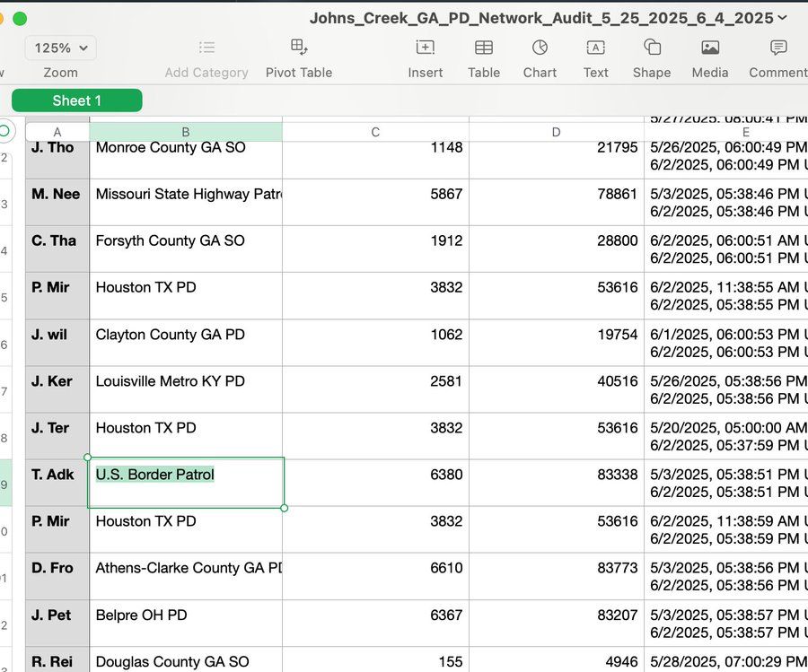Click the cell with value 155

click(x=375, y=659)
